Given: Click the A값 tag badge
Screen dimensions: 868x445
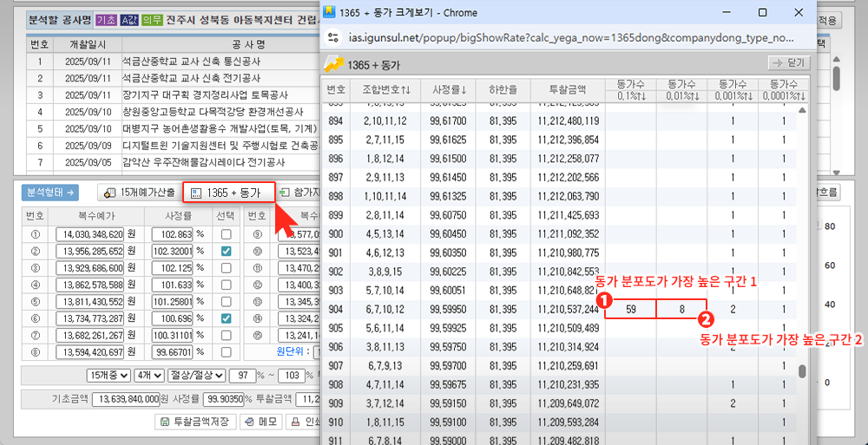Looking at the screenshot, I should pos(128,21).
